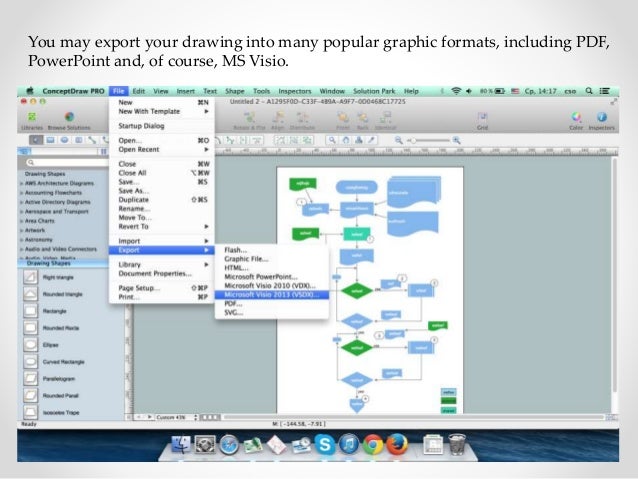Open the Import submenu
638x479 pixels.
[x=162, y=241]
